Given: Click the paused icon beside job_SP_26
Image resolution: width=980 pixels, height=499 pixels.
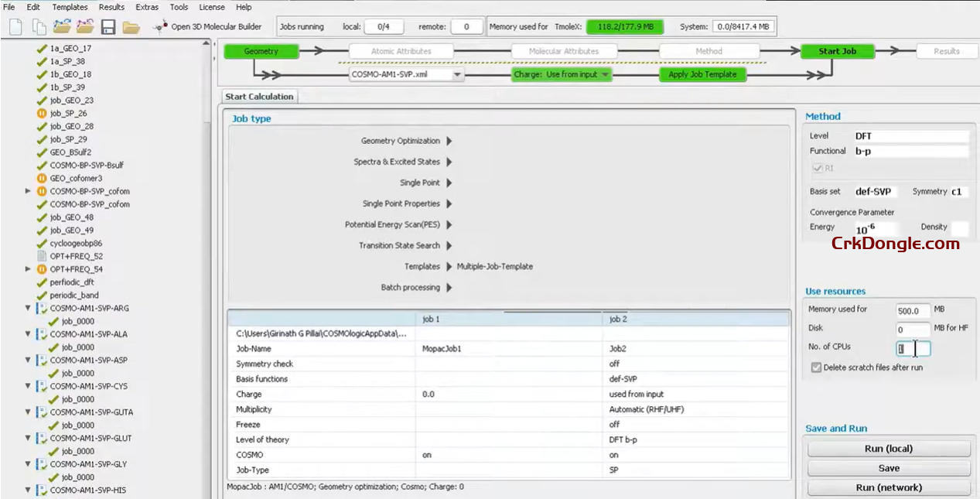Looking at the screenshot, I should (x=42, y=113).
